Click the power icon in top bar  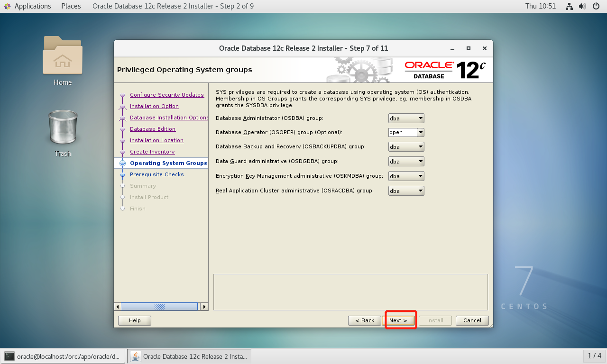pos(596,6)
